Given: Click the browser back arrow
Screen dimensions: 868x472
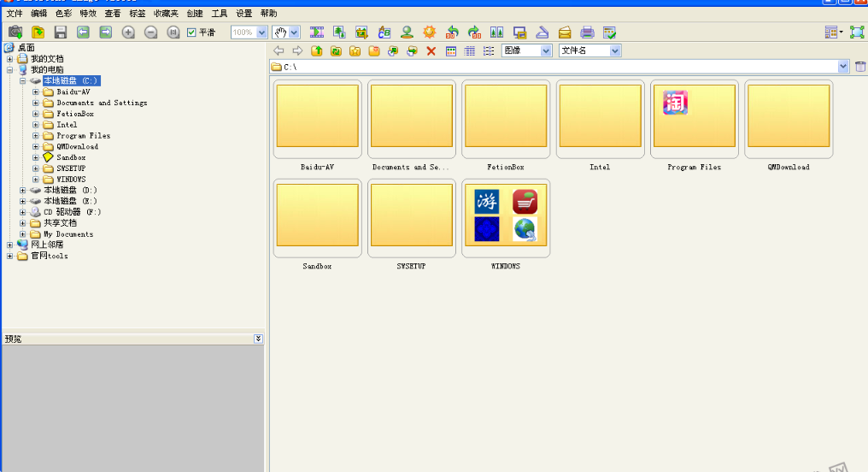Looking at the screenshot, I should click(x=279, y=51).
